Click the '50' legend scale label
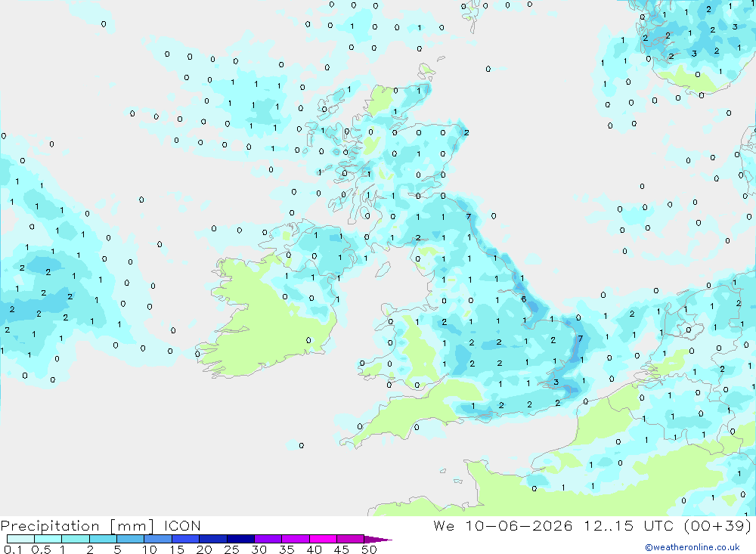The image size is (756, 554). (x=369, y=549)
